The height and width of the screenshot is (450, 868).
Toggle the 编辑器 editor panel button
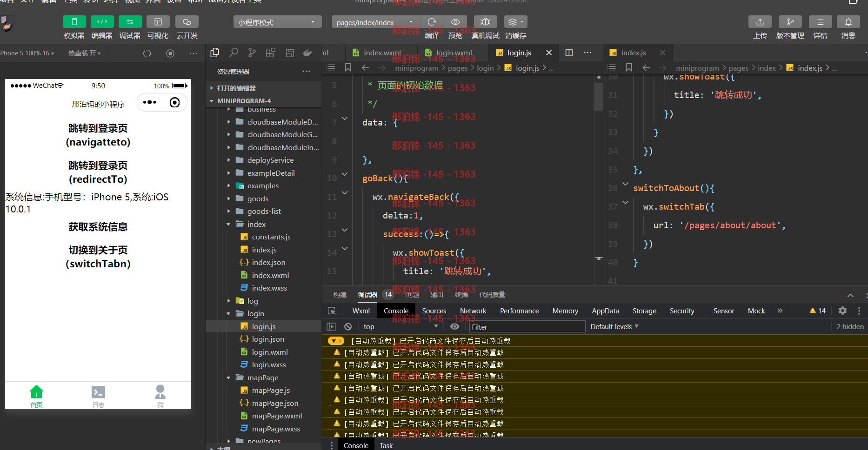[x=102, y=22]
